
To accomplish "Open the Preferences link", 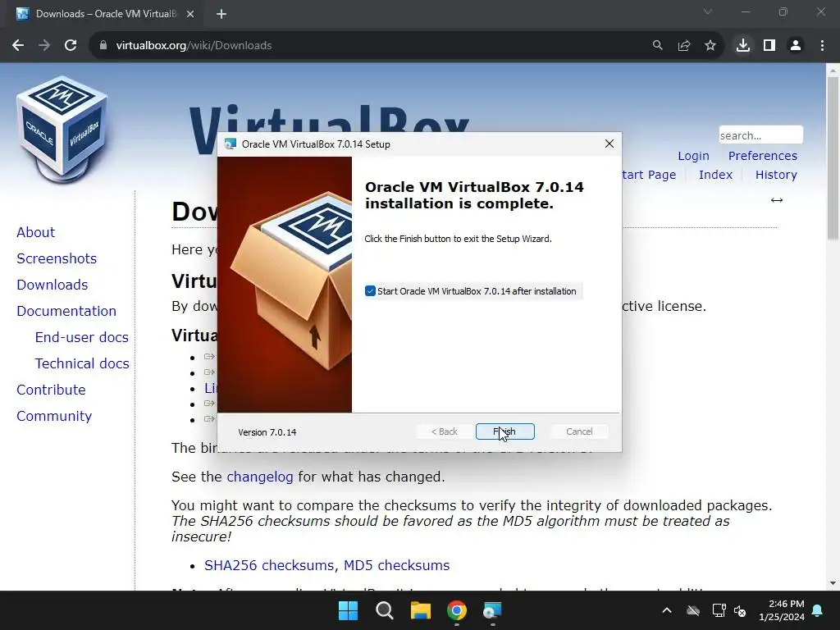I will (762, 156).
